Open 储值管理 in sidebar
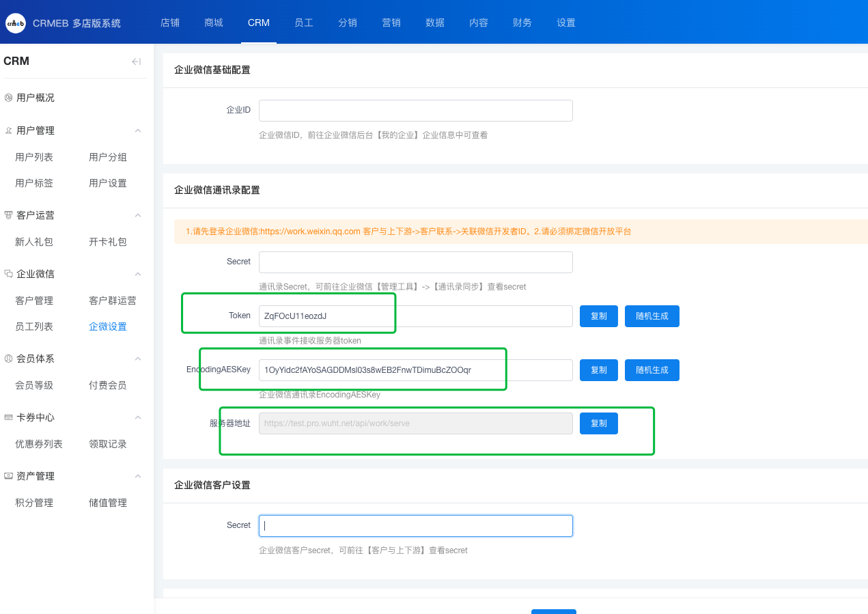Image resolution: width=868 pixels, height=614 pixels. coord(108,503)
